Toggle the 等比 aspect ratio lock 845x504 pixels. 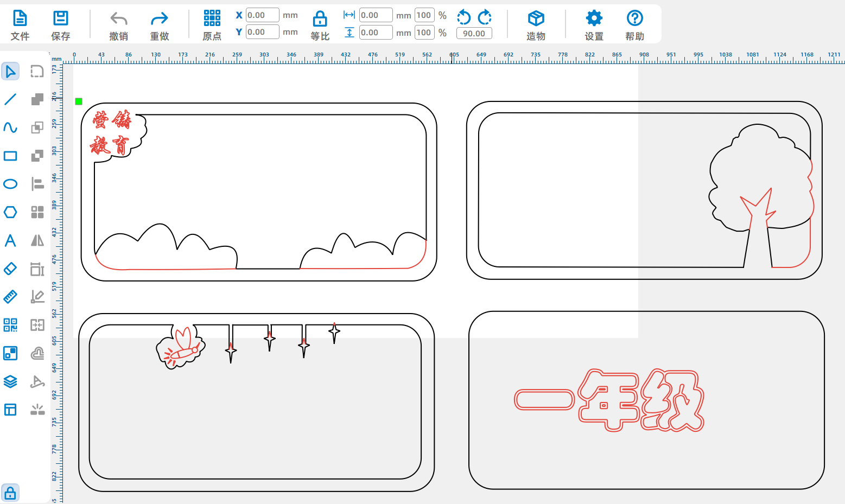click(320, 25)
